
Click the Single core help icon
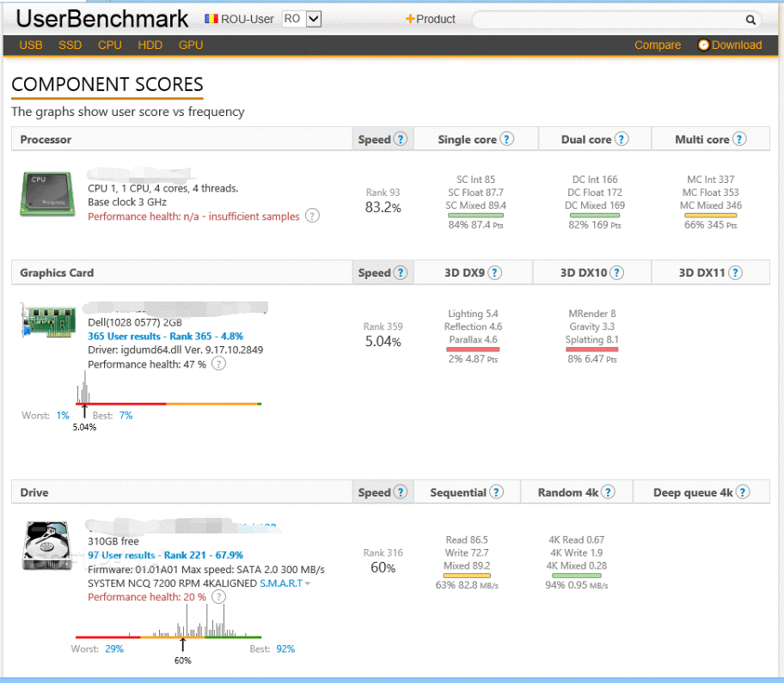point(506,139)
